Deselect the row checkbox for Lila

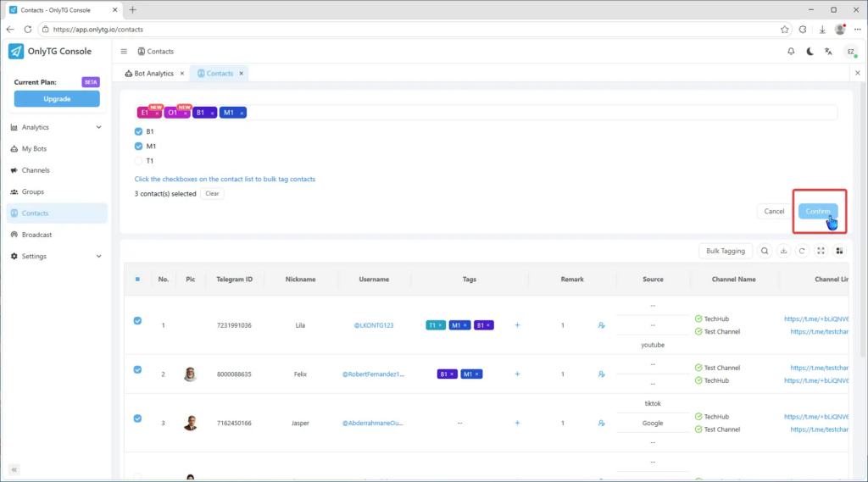(137, 321)
